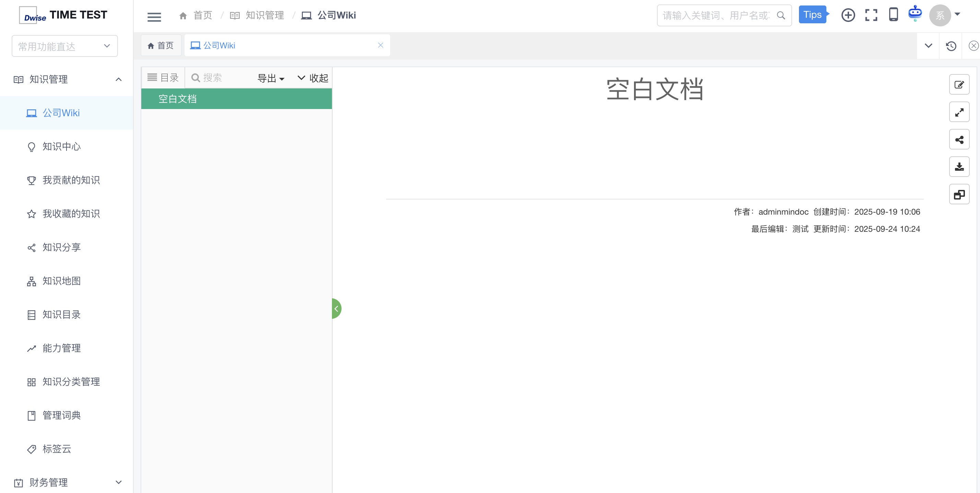Click the blue Tips button
This screenshot has height=493, width=980.
click(x=813, y=15)
